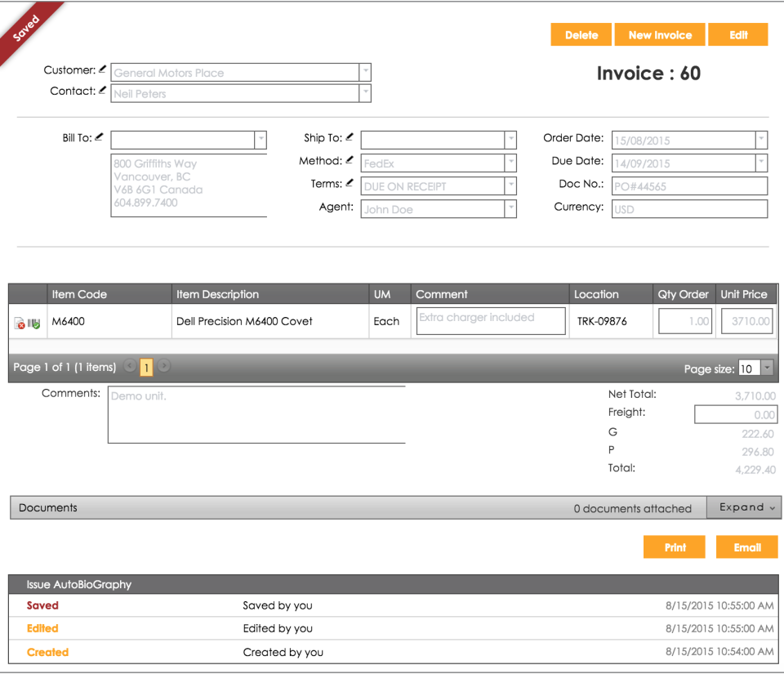Click the New Invoice button
784x674 pixels.
click(x=660, y=34)
